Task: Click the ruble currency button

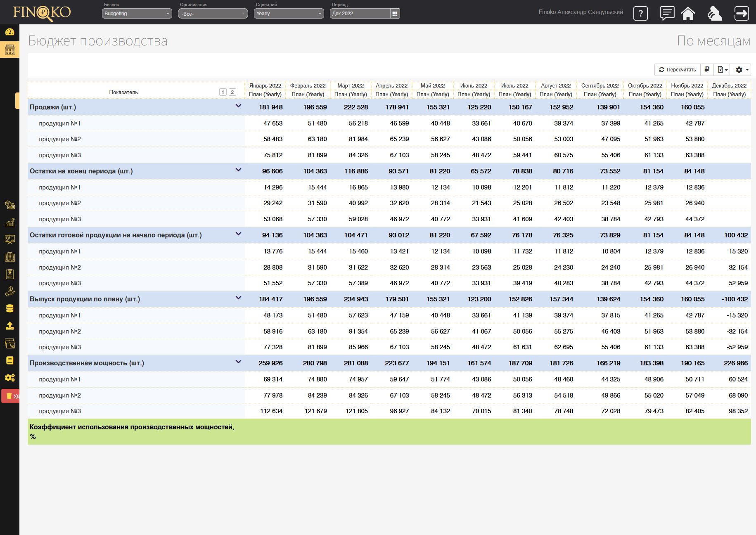Action: pyautogui.click(x=707, y=69)
